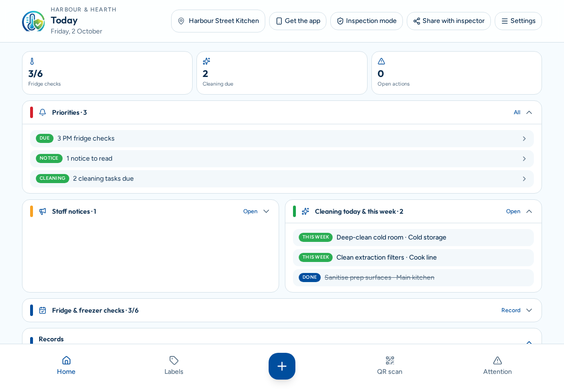This screenshot has width=564, height=392.
Task: Open the 2 cleaning tasks due arrow
Action: coord(524,179)
